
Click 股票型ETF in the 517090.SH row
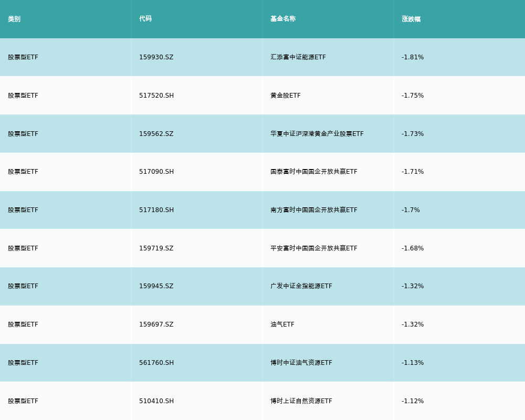pyautogui.click(x=23, y=172)
